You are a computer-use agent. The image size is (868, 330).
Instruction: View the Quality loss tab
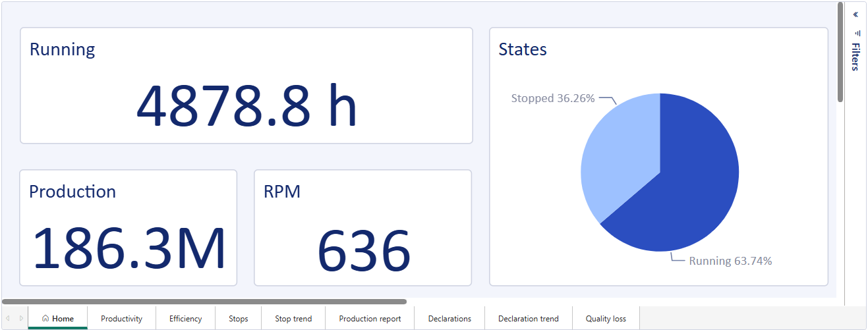tap(606, 318)
